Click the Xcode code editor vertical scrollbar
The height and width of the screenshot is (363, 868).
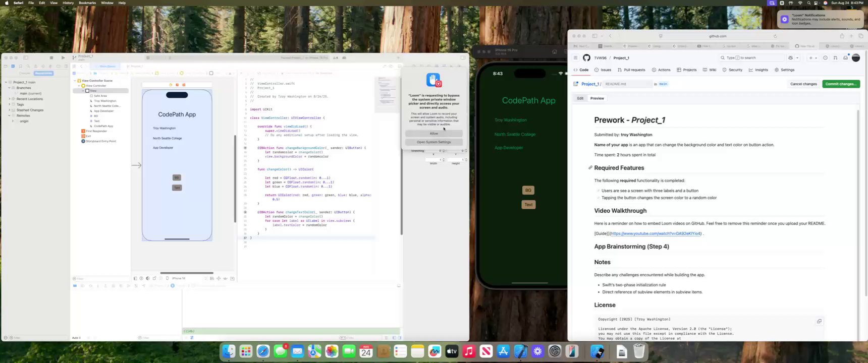click(x=402, y=156)
